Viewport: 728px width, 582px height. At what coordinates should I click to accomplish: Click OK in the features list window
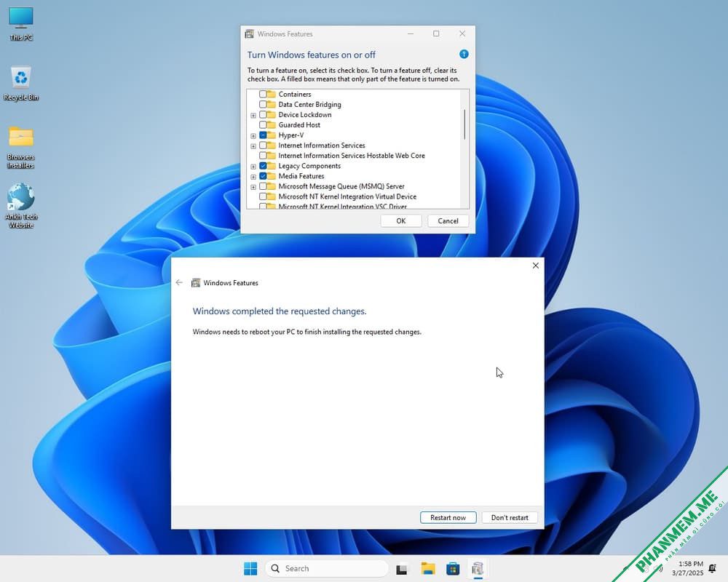point(401,221)
